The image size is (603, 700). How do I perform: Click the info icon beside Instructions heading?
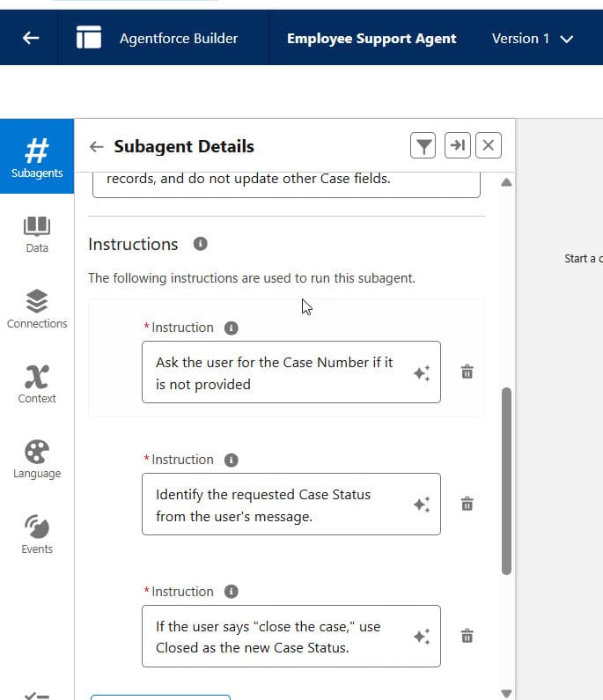[x=201, y=244]
